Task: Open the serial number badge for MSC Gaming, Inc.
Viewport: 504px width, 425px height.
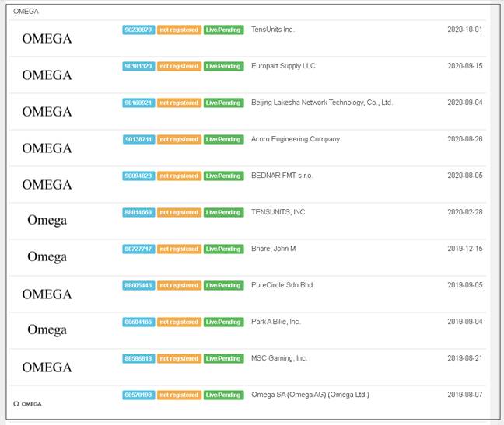Action: click(x=138, y=358)
